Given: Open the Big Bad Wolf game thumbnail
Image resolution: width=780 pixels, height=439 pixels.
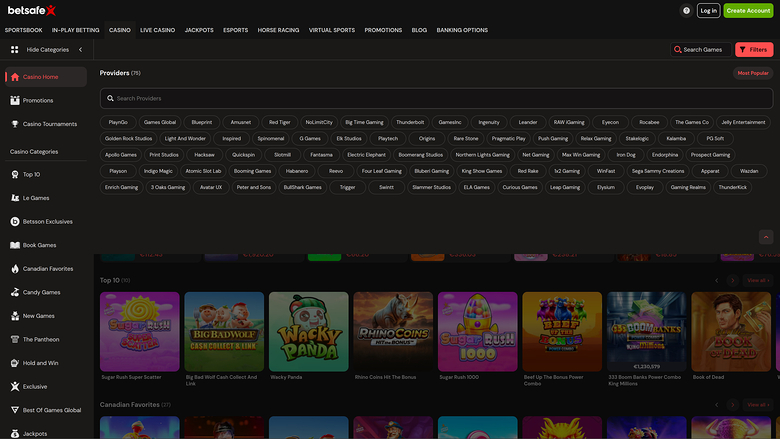Looking at the screenshot, I should click(x=224, y=332).
